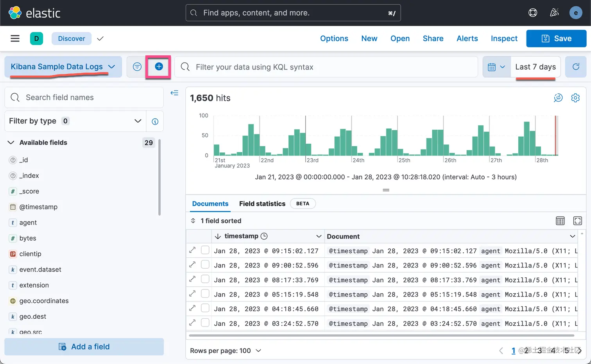Viewport: 591px width, 364px height.
Task: Show field type filter info
Action: click(155, 121)
